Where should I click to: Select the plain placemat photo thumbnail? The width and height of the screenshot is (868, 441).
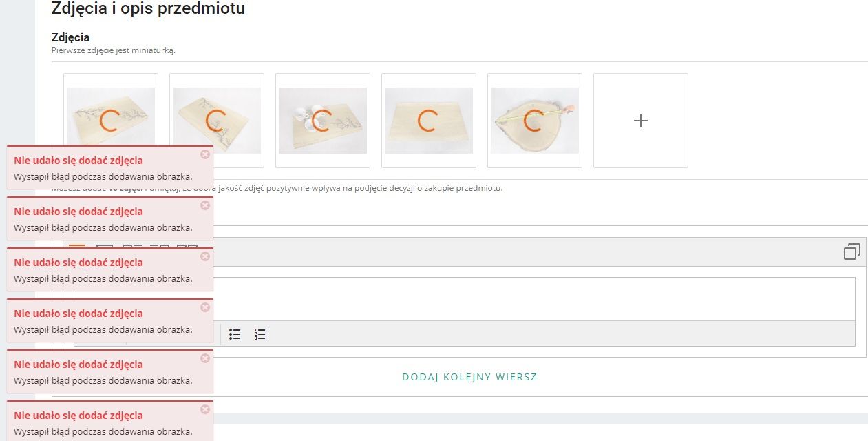click(x=429, y=120)
